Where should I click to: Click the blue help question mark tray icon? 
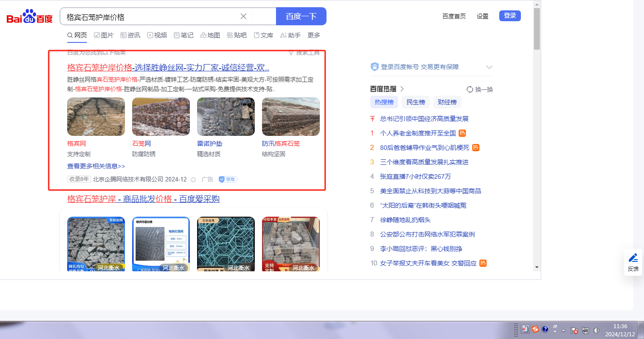[x=545, y=329]
